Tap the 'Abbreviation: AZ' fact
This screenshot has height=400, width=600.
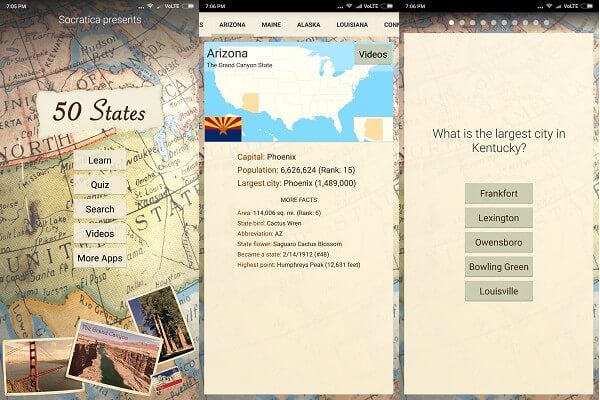coord(260,233)
